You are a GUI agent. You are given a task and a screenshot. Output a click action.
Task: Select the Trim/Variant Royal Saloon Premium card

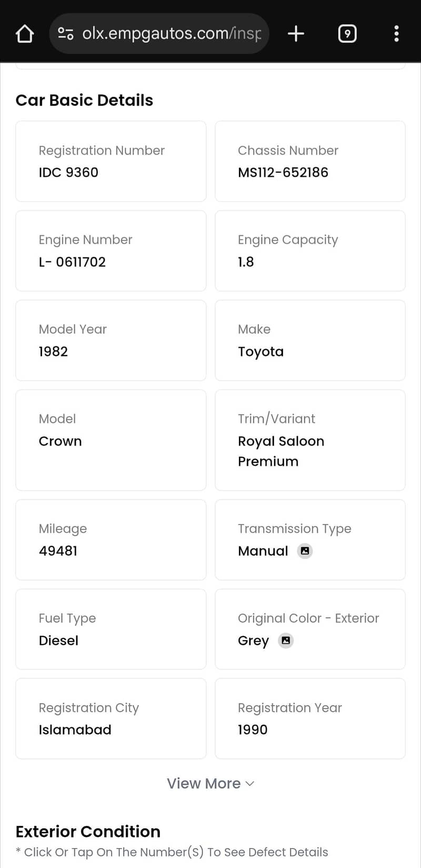pos(310,440)
